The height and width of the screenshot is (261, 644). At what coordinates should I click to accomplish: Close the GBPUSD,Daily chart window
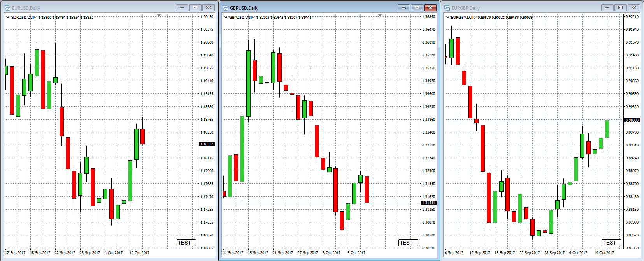click(x=430, y=8)
